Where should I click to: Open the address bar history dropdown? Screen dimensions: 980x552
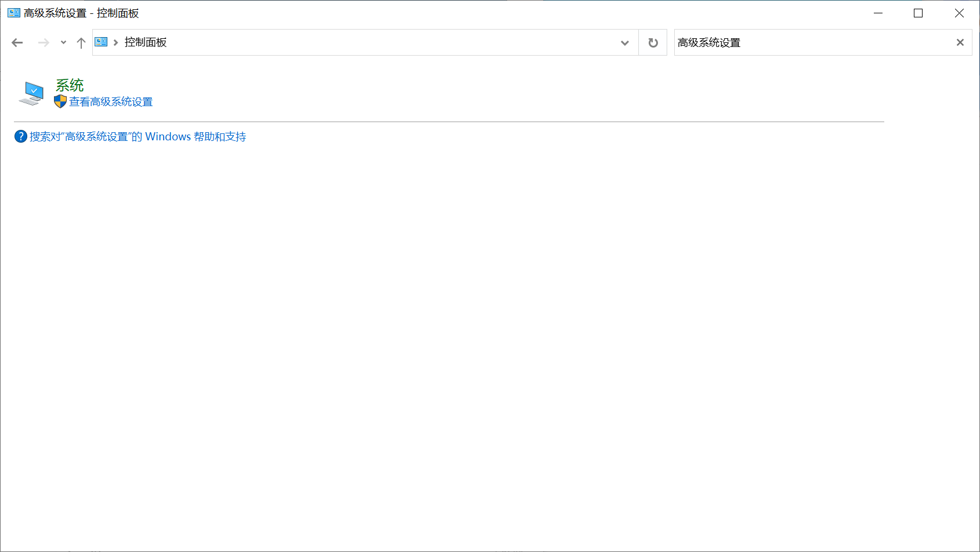click(x=625, y=43)
